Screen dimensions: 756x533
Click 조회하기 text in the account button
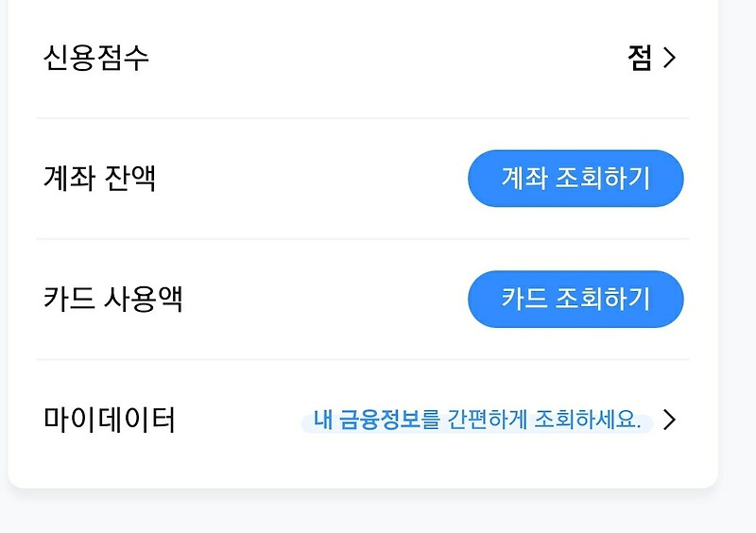pos(603,178)
